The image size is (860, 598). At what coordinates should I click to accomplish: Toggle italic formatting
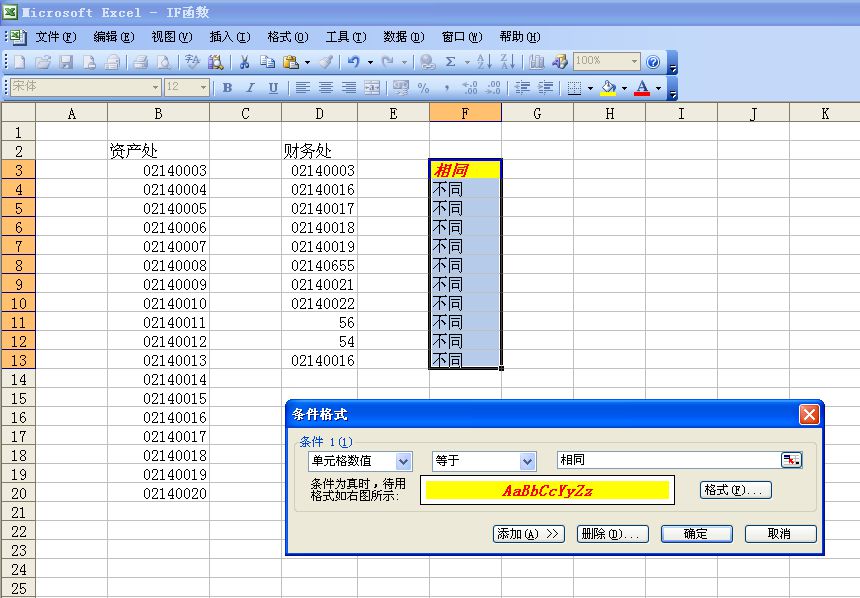coord(250,88)
